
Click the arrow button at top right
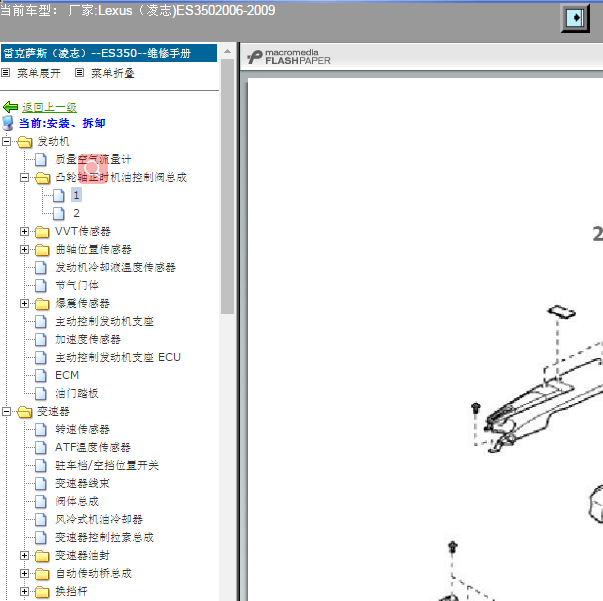pos(575,18)
